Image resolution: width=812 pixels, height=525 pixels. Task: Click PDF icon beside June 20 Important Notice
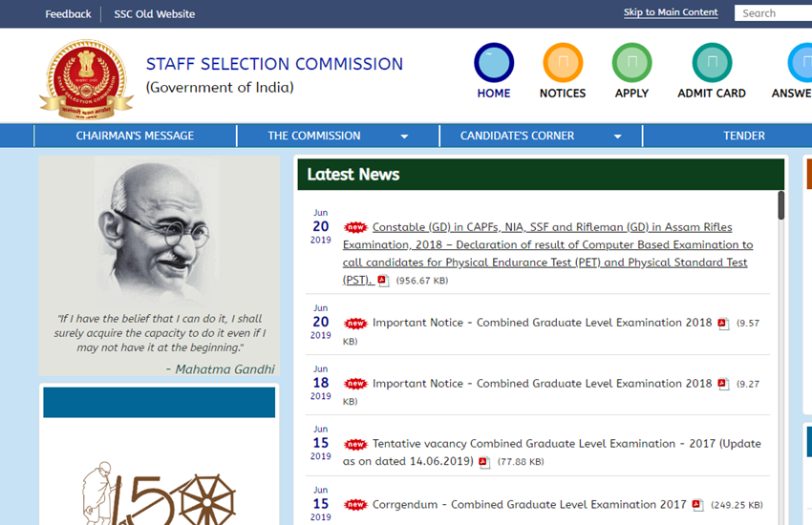tap(723, 324)
